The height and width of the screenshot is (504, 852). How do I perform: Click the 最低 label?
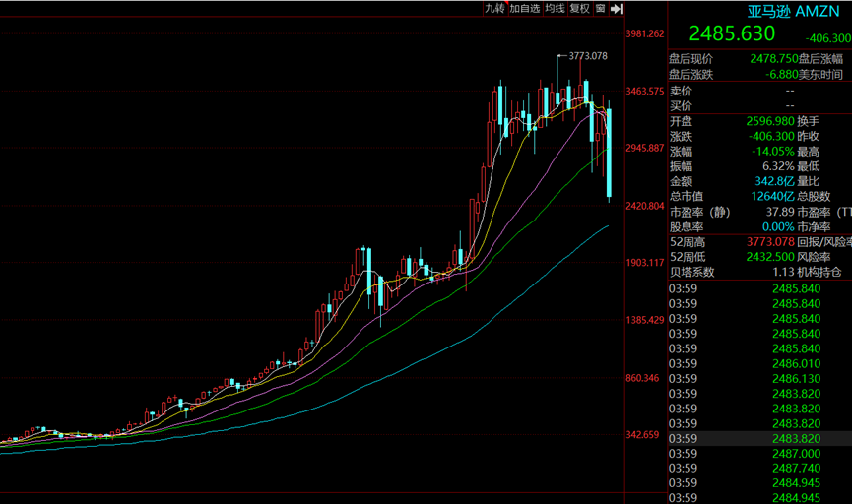pos(808,166)
